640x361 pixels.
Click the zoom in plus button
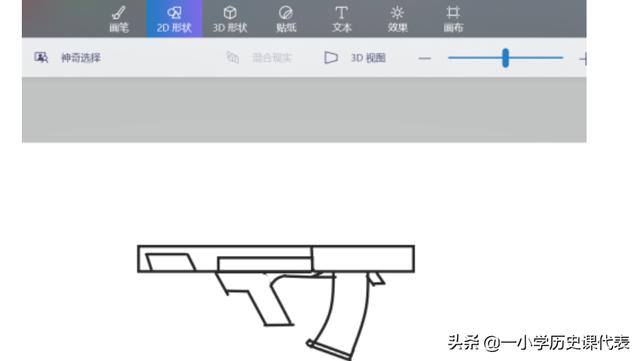click(x=583, y=58)
